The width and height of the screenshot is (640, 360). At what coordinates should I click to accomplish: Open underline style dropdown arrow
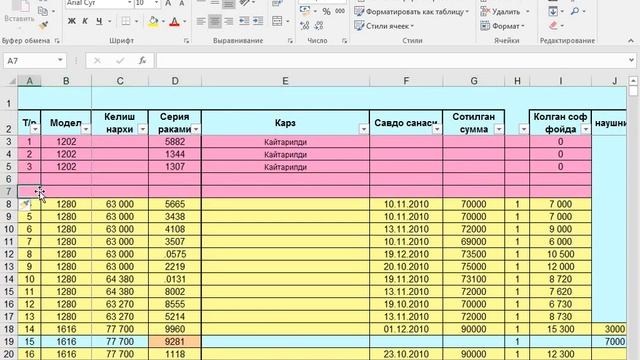pos(109,21)
